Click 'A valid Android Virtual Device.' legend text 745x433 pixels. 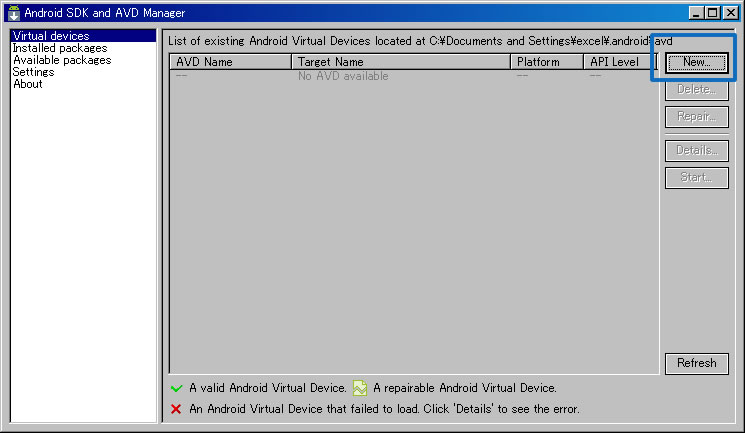coord(267,388)
